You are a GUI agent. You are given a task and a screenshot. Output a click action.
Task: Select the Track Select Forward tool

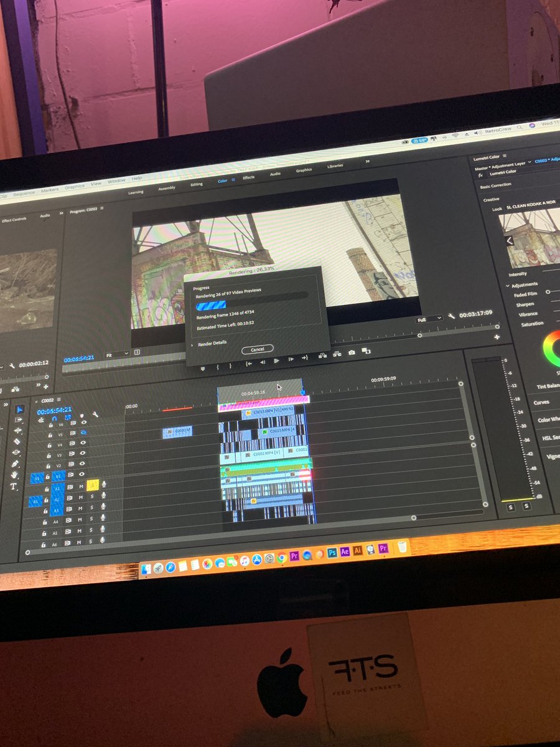pos(19,420)
